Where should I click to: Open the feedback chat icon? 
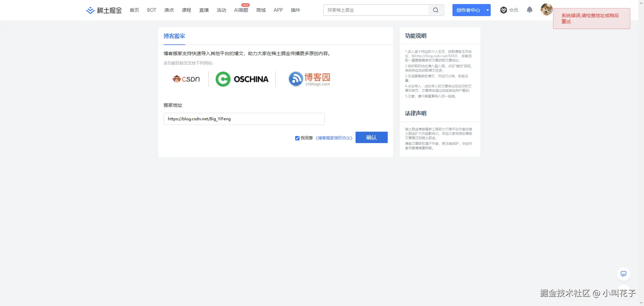pos(623,273)
